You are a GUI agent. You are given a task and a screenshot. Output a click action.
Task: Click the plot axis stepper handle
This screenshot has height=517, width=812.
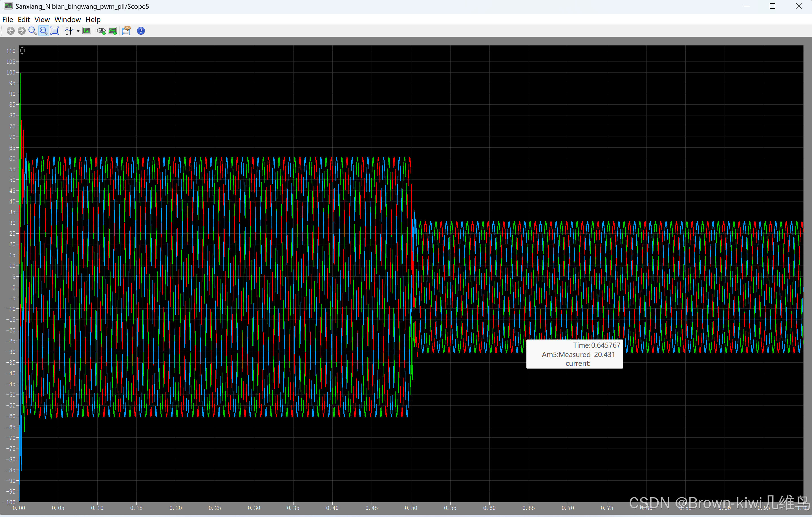[x=22, y=51]
